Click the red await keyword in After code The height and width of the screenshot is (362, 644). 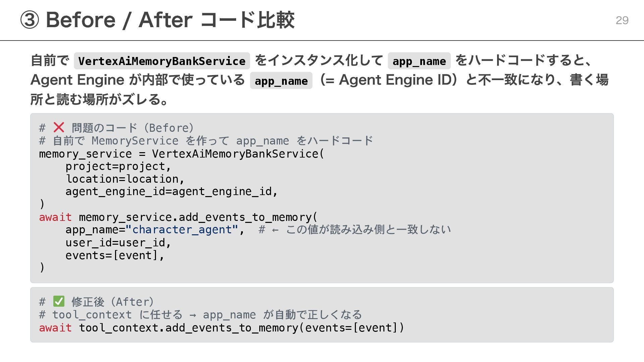(55, 327)
